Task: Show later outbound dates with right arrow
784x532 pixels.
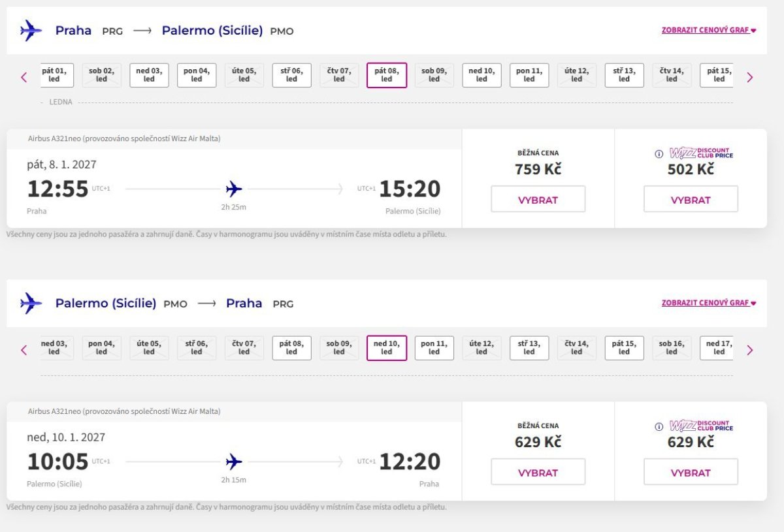Action: pyautogui.click(x=749, y=77)
